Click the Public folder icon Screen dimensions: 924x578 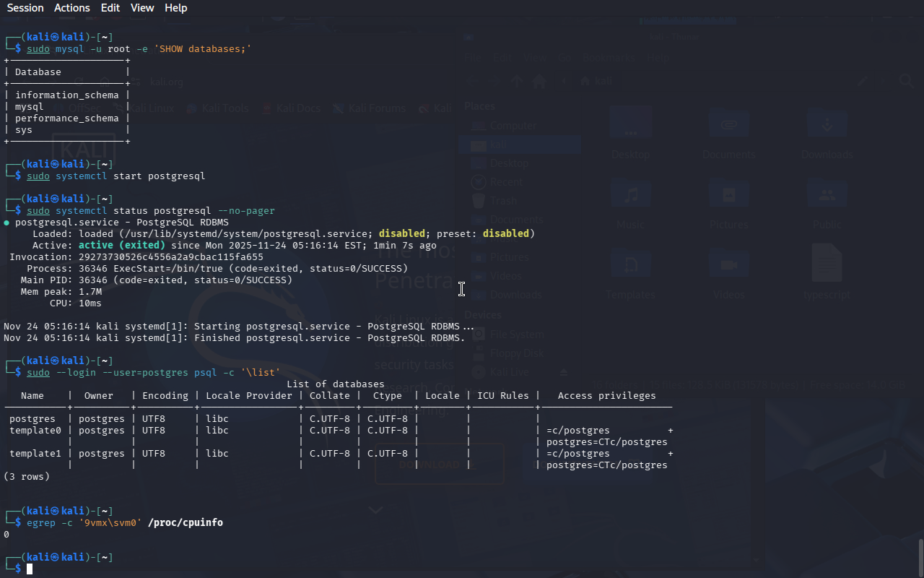pos(827,195)
